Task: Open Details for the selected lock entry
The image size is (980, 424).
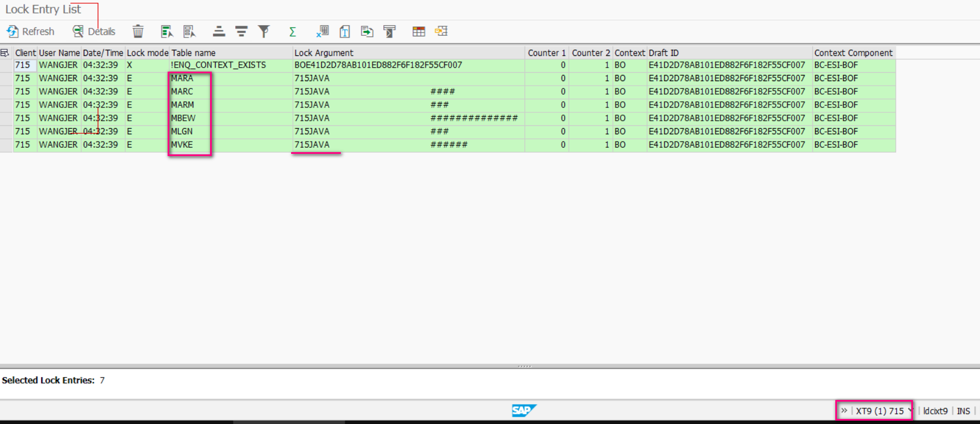Action: click(x=93, y=31)
